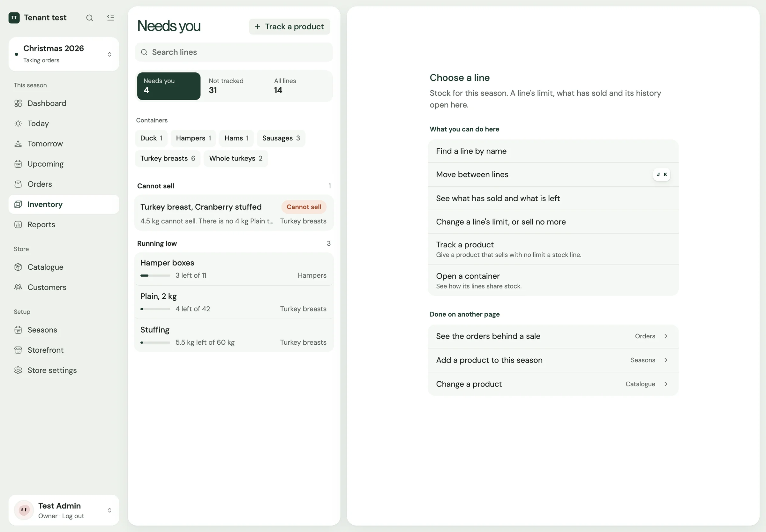Click the Test Admin avatar

tap(24, 510)
